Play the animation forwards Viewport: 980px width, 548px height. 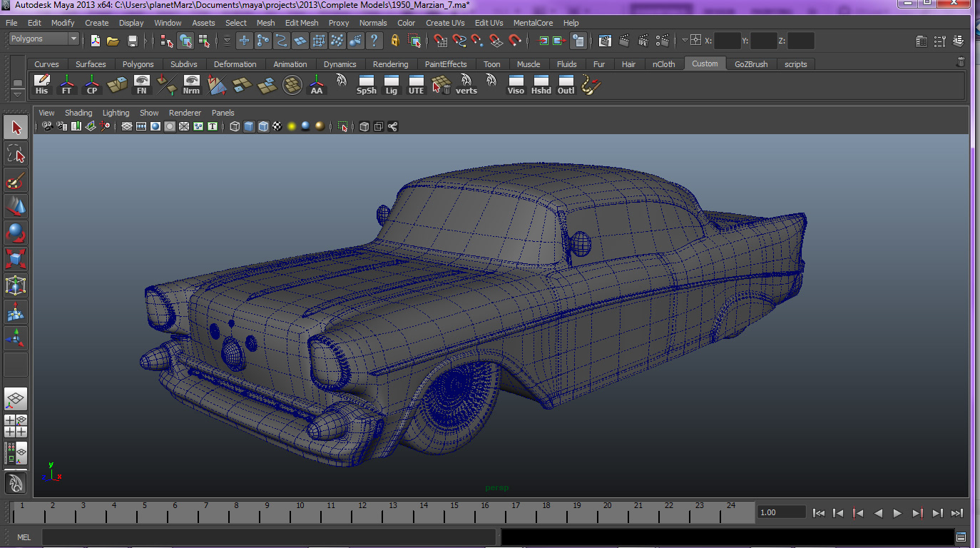click(x=898, y=513)
